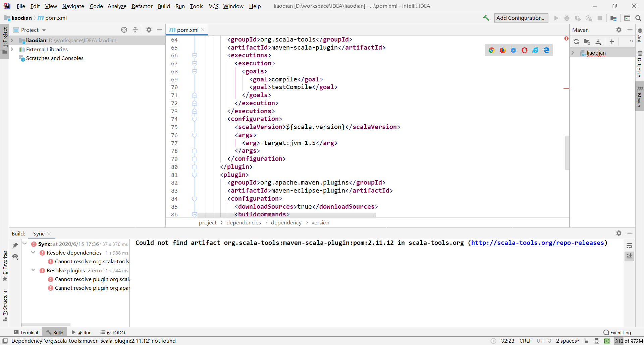Open the Refactor menu
Screen dimensions: 644x345
click(x=142, y=6)
